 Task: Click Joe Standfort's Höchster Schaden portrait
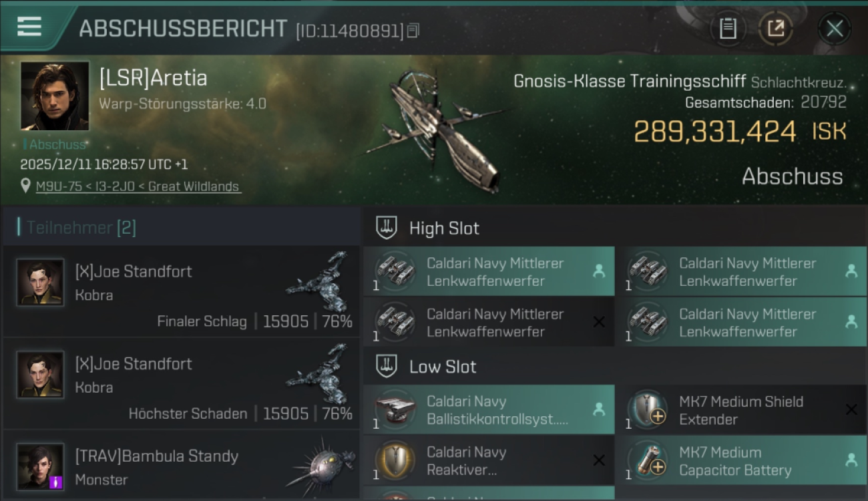point(40,375)
